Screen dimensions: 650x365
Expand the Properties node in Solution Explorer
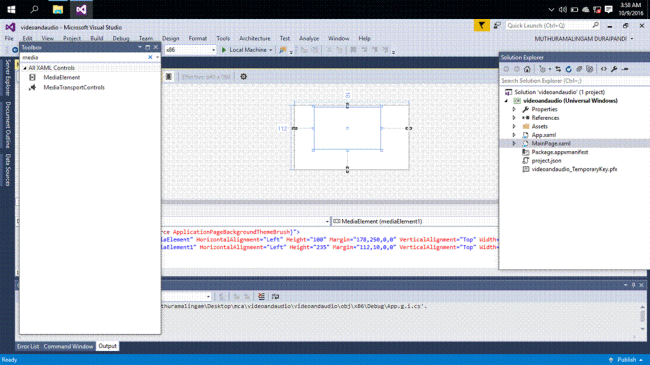pos(514,110)
